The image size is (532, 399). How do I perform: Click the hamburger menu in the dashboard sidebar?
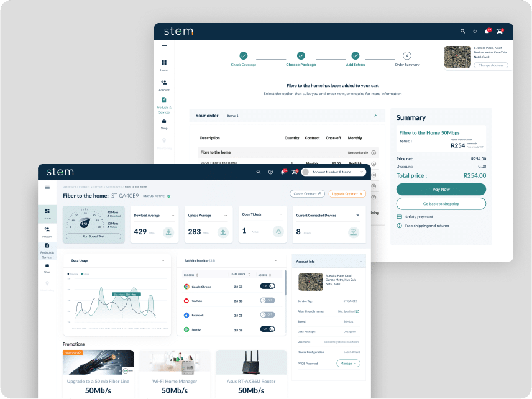[x=47, y=187]
